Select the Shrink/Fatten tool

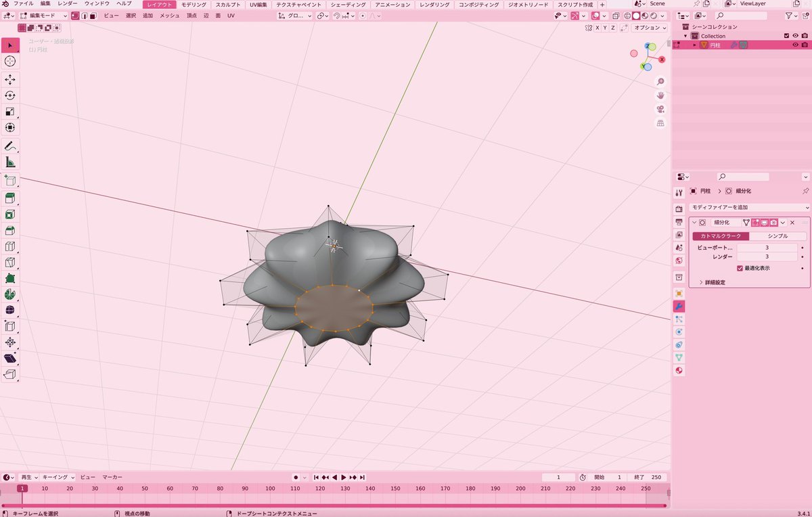click(10, 342)
